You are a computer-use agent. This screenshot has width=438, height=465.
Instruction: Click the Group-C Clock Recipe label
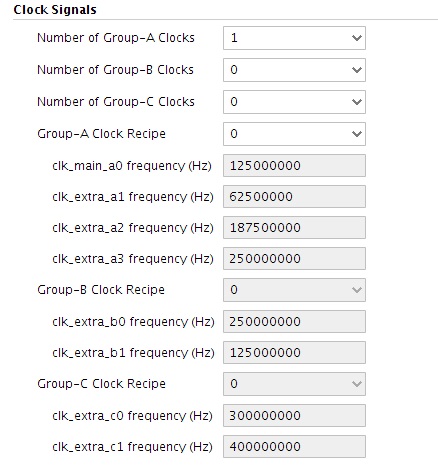pyautogui.click(x=101, y=384)
